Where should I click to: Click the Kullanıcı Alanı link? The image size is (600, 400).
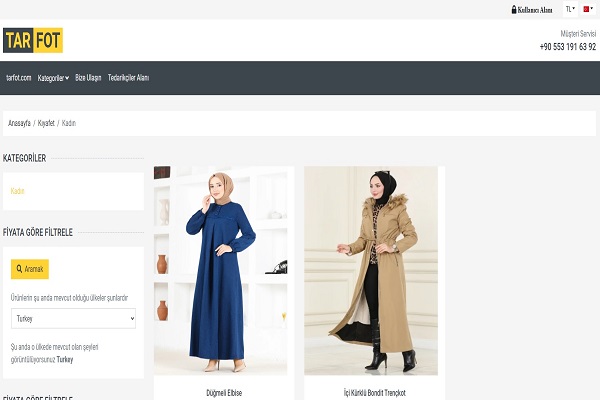pos(535,9)
